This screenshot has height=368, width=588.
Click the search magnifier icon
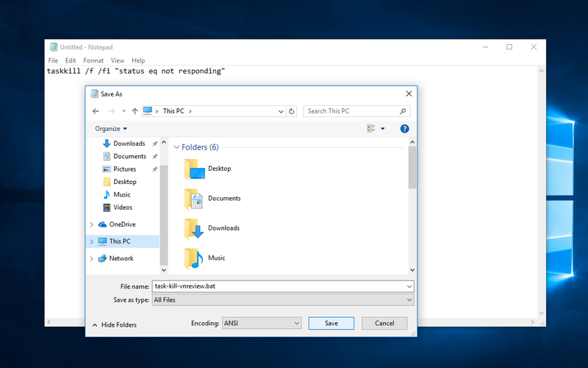(403, 111)
